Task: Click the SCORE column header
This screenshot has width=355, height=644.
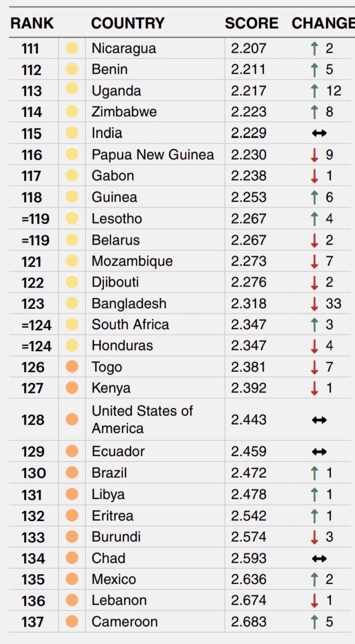Action: (x=252, y=24)
